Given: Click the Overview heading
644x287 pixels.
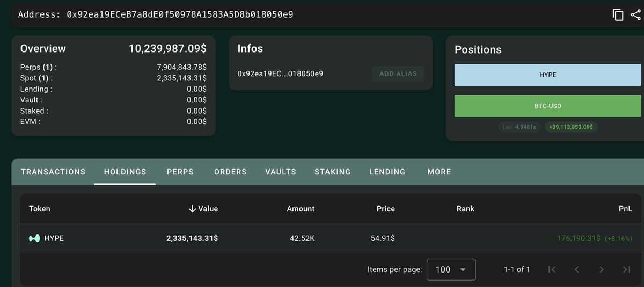Looking at the screenshot, I should pos(43,49).
